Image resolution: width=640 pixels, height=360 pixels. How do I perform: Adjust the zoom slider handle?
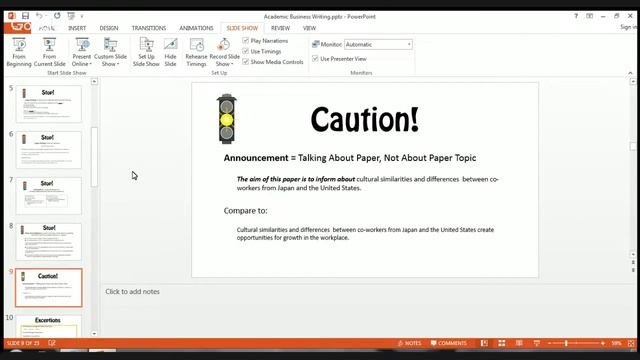(x=566, y=343)
